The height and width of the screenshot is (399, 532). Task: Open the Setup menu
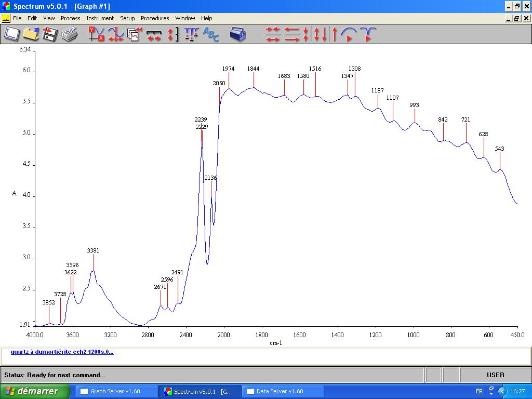127,18
